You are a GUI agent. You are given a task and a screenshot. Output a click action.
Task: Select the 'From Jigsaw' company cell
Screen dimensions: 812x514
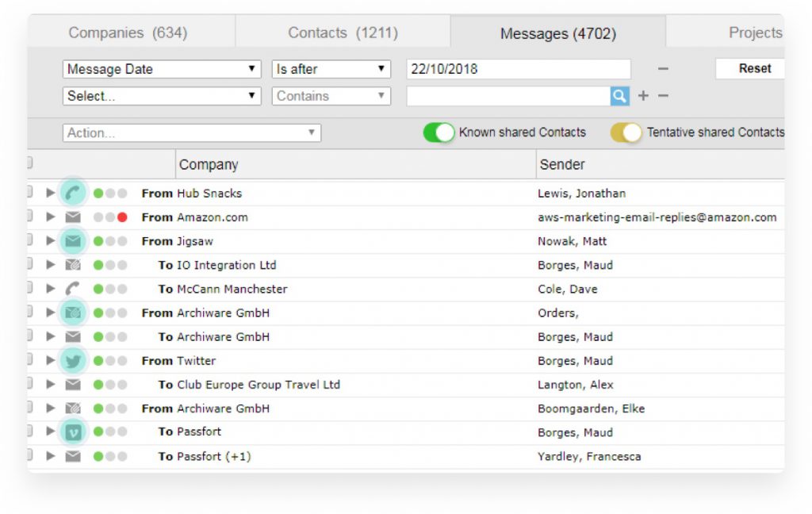177,241
